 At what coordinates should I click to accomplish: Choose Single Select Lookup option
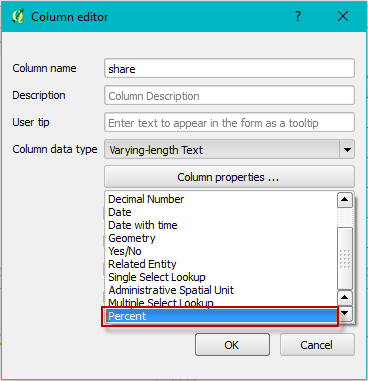[157, 277]
